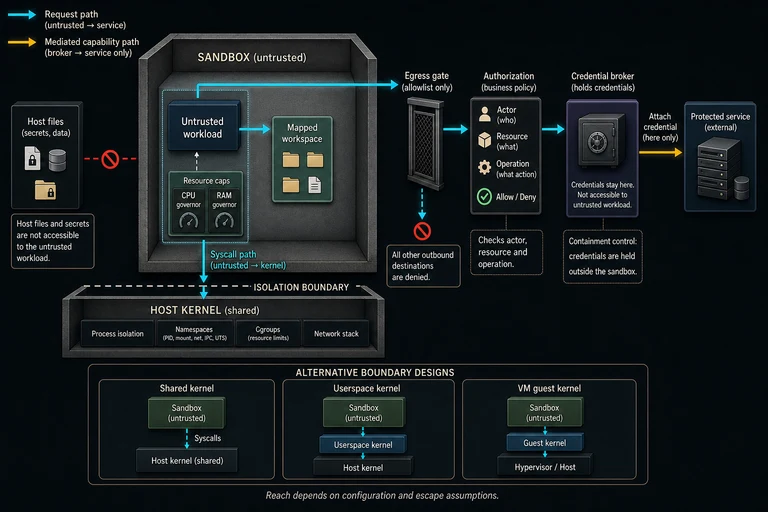Click the database cylinder icon in Host files
The image size is (768, 512).
[57, 160]
